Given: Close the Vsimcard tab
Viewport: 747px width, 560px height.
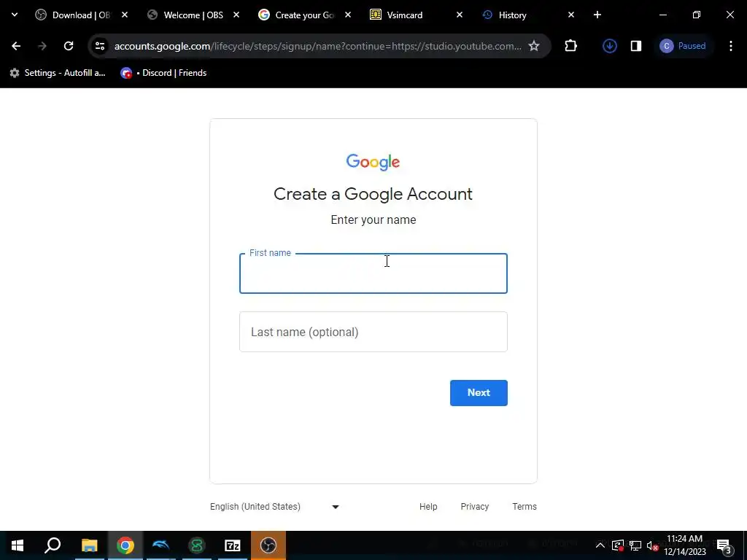Looking at the screenshot, I should click(460, 15).
